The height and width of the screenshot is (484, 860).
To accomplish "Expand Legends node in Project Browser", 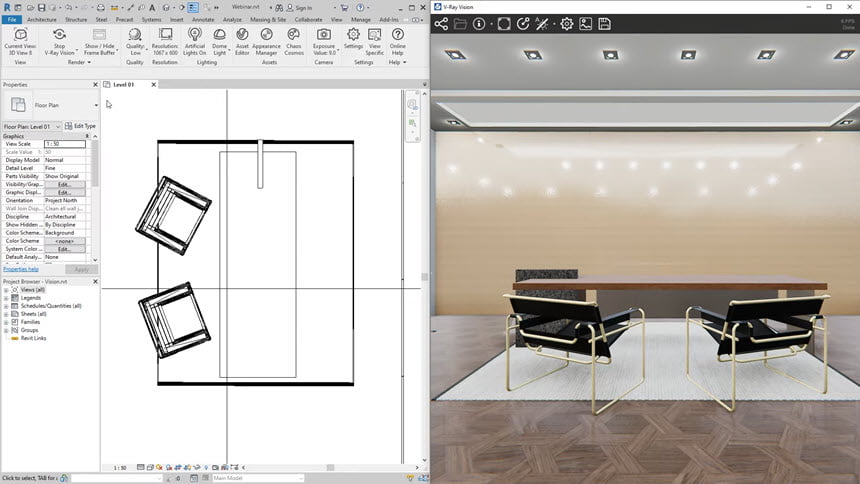I will [6, 298].
